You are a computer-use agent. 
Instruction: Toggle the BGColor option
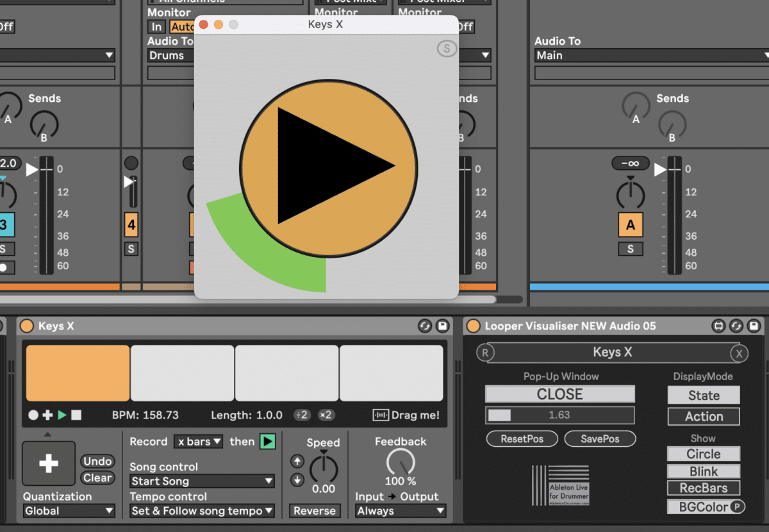point(699,507)
